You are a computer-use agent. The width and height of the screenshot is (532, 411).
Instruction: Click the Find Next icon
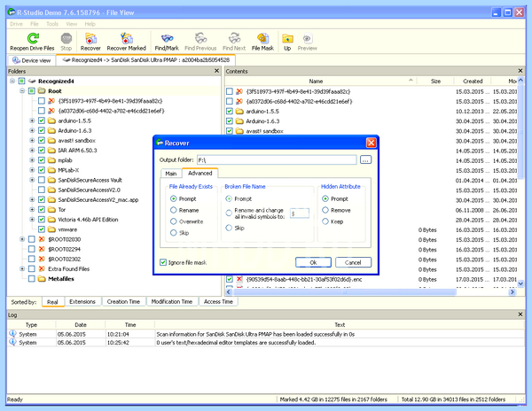[234, 38]
